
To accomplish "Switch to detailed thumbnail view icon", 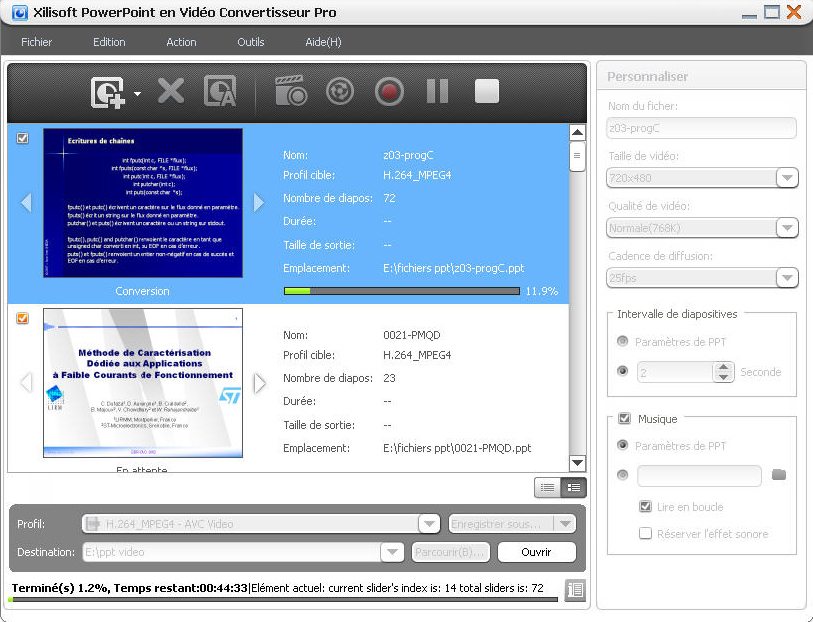I will coord(573,487).
